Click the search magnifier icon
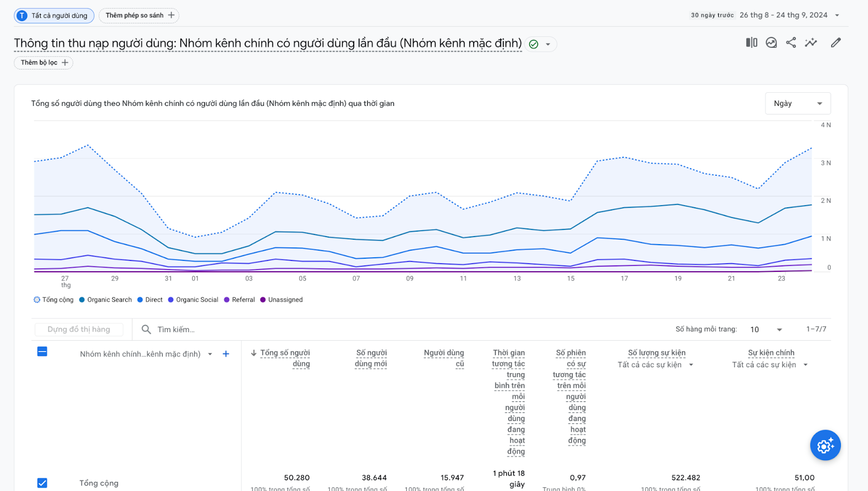 click(x=146, y=329)
